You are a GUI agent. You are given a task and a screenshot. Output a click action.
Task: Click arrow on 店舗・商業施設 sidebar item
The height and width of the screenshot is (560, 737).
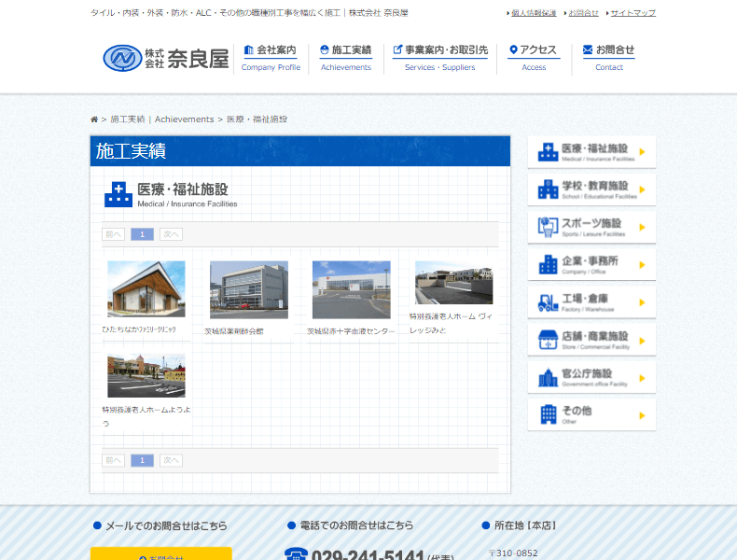(x=642, y=341)
